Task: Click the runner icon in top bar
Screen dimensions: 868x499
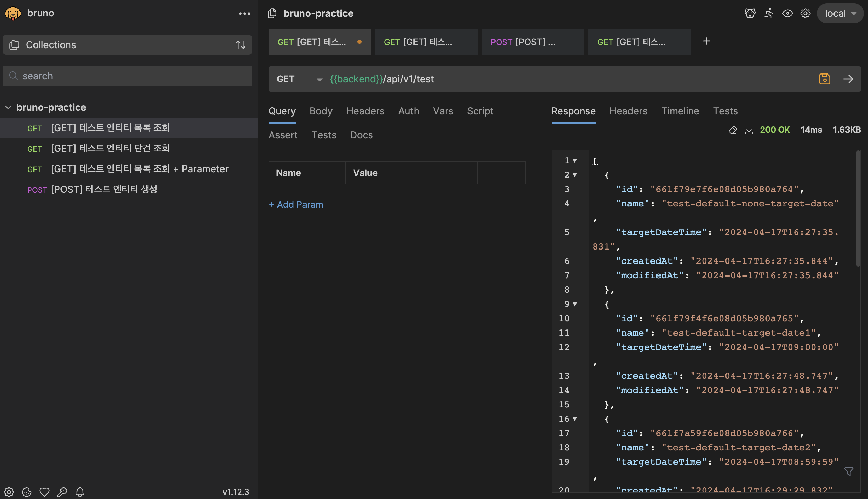Action: coord(769,13)
